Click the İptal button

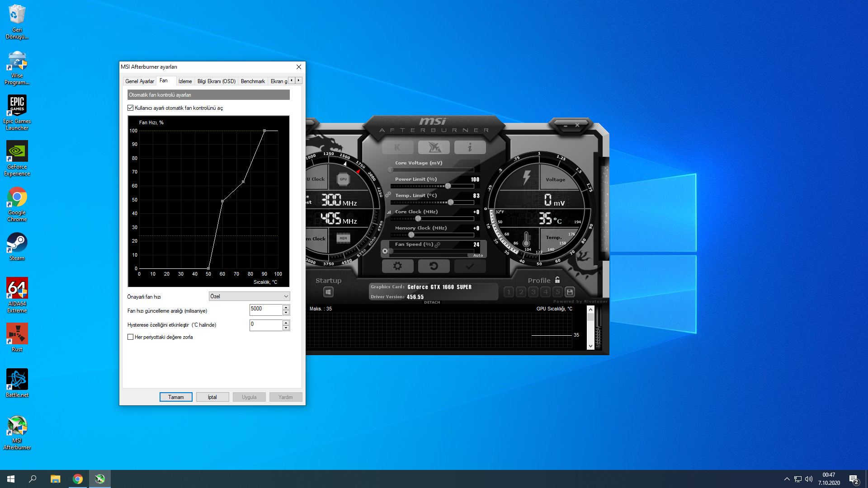pos(212,397)
